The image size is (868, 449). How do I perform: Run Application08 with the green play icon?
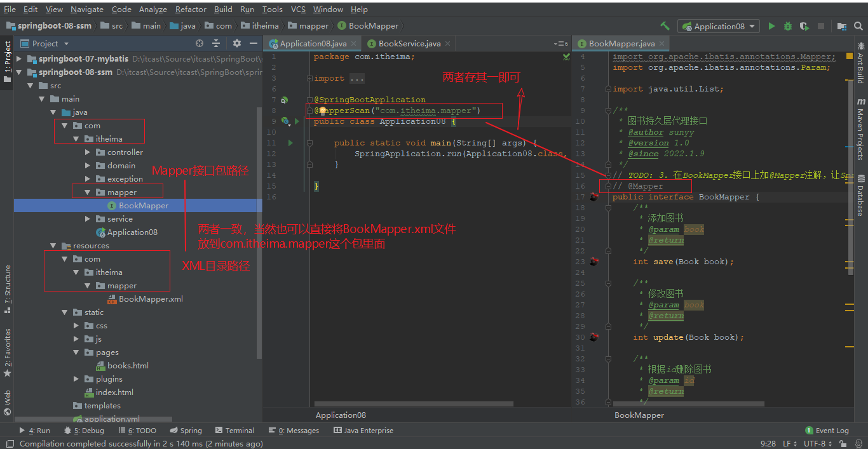click(x=771, y=26)
